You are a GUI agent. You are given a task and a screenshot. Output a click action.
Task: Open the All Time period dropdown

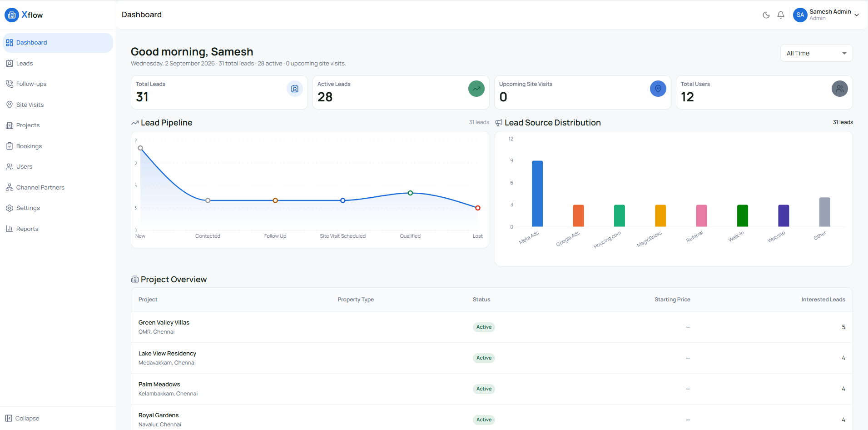pos(816,53)
